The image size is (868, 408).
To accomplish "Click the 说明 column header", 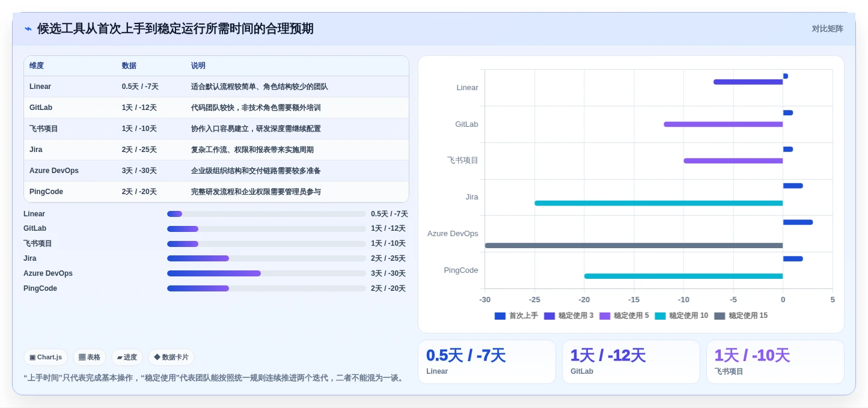I will tap(198, 65).
